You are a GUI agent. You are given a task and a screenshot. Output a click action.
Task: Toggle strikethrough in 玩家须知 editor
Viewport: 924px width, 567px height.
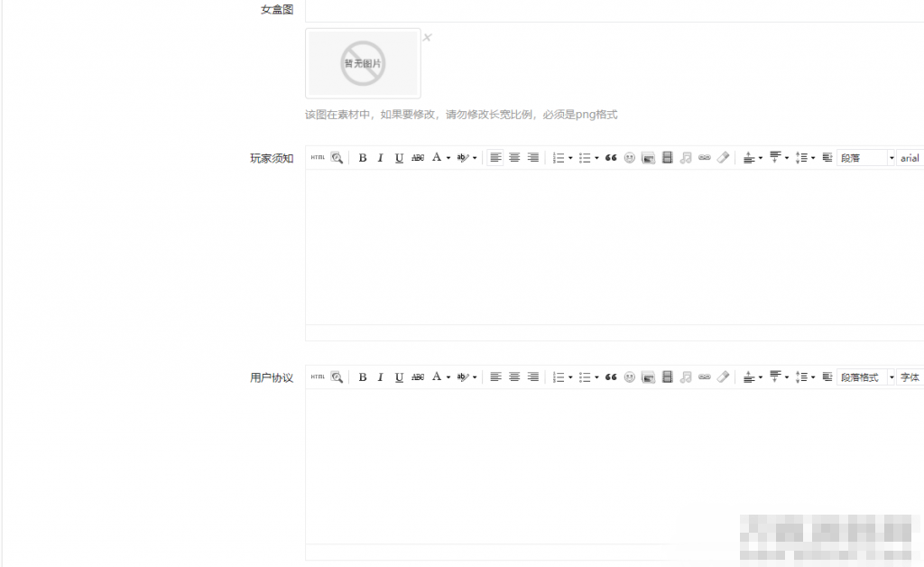pos(418,157)
